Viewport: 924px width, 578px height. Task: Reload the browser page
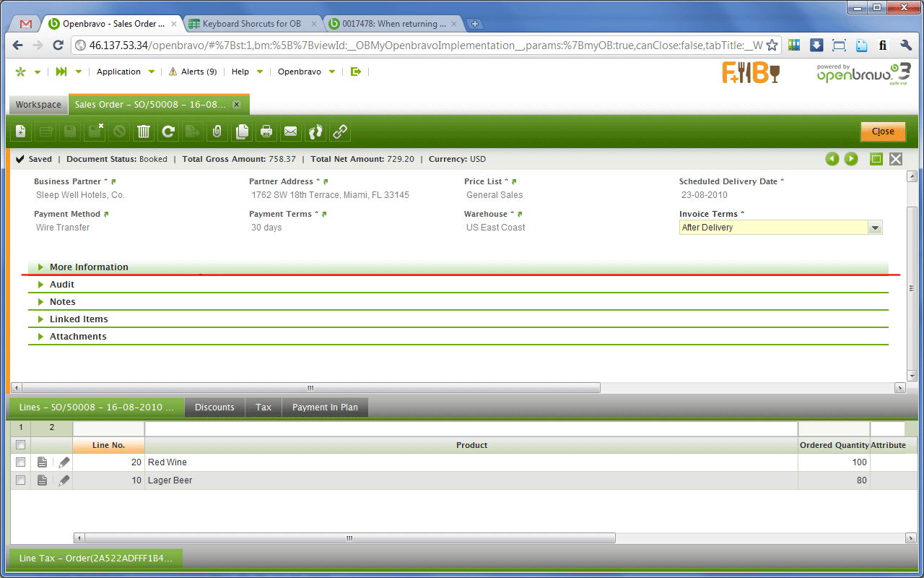(x=58, y=45)
